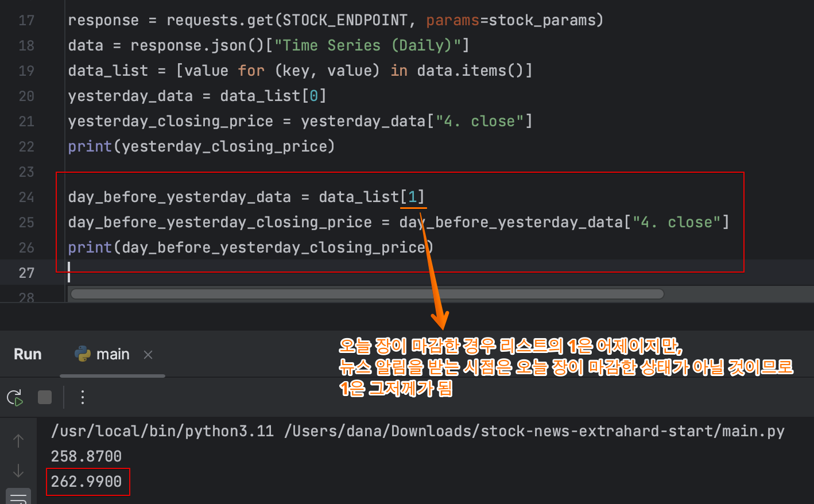Click line number 22 in the gutter
This screenshot has height=504, width=814.
point(26,147)
